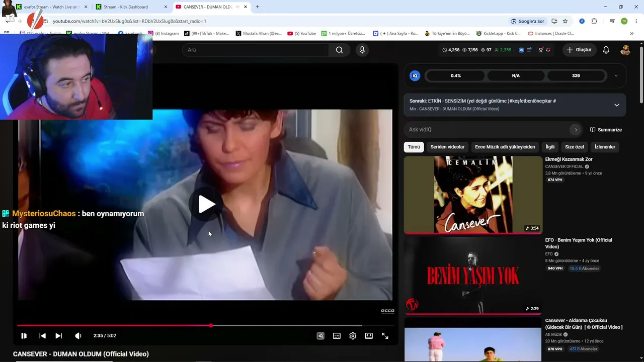
Task: Open 'EFO - Benim Yaşım Yok' title link
Action: pyautogui.click(x=579, y=243)
